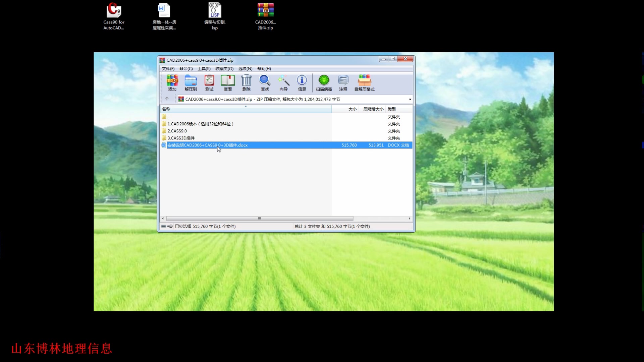
Task: Click the 删除 (Delete) trash icon
Action: 246,83
